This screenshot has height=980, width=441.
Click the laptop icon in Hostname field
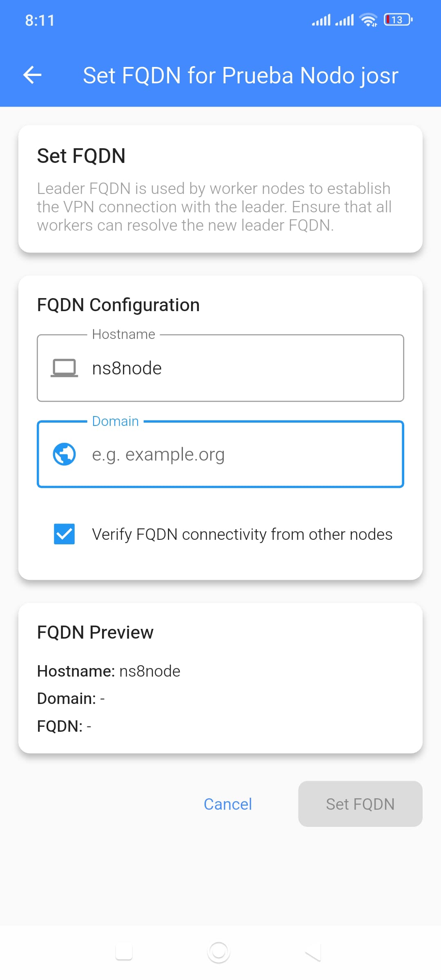coord(64,368)
